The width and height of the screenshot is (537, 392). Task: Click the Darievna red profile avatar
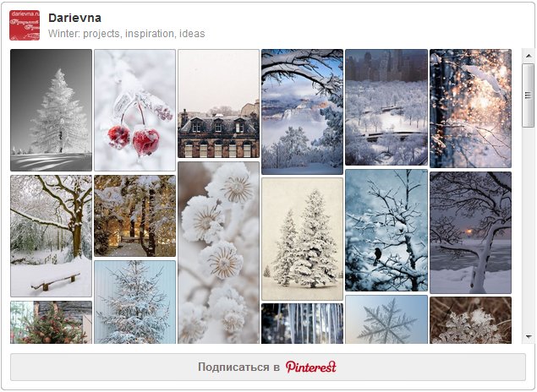pyautogui.click(x=25, y=25)
